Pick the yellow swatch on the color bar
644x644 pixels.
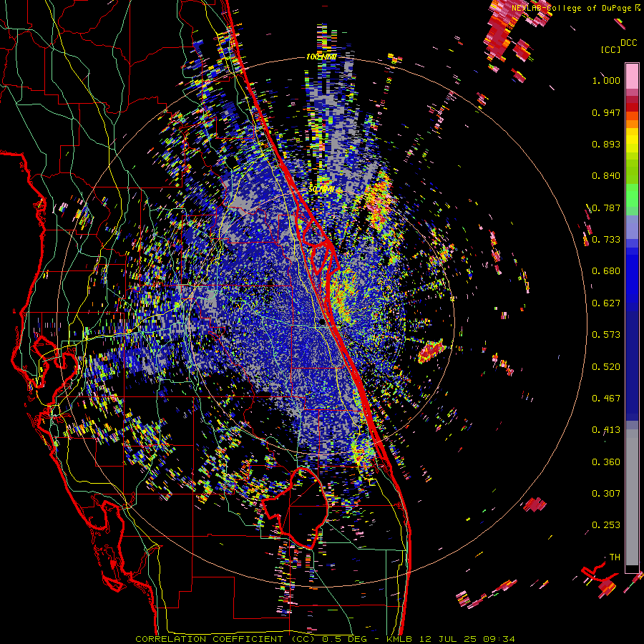632,141
